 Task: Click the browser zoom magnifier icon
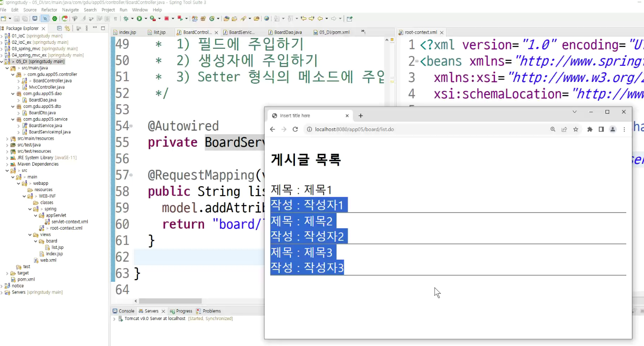pyautogui.click(x=553, y=129)
